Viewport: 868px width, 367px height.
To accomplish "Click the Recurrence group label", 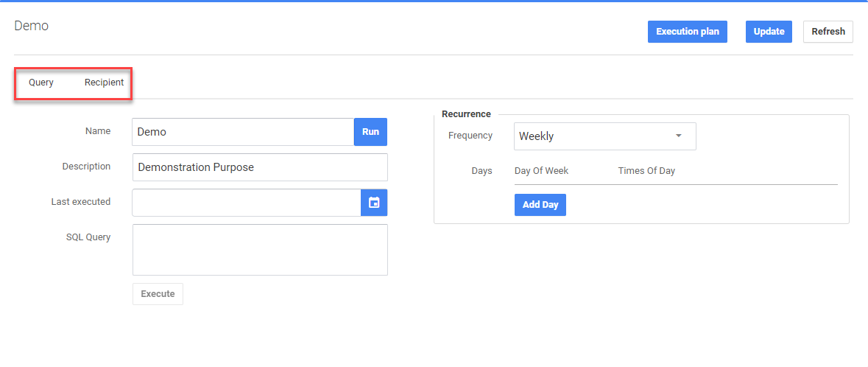I will [466, 113].
